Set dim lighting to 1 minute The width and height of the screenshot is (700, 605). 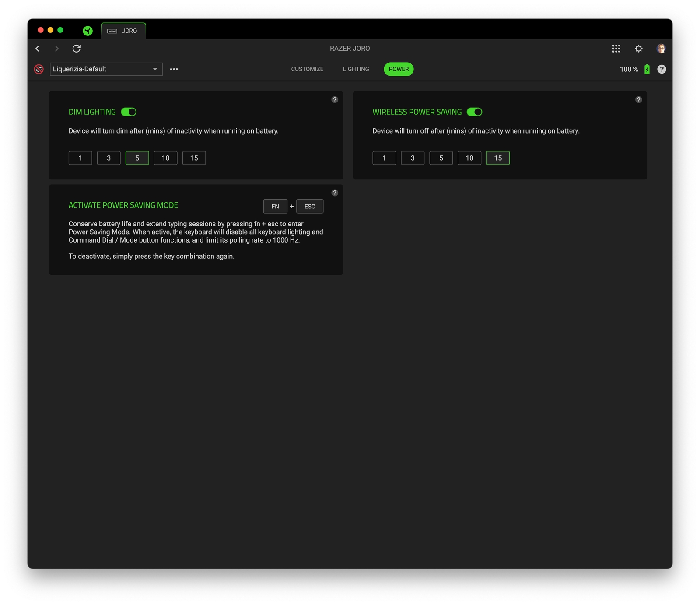80,158
